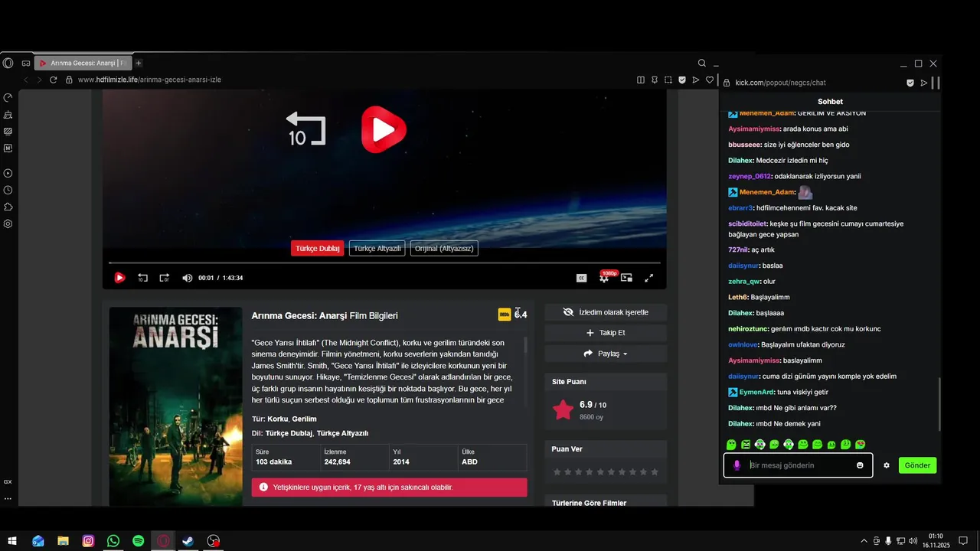Image resolution: width=980 pixels, height=551 pixels.
Task: Open the search tabs magnifier icon
Action: (701, 63)
